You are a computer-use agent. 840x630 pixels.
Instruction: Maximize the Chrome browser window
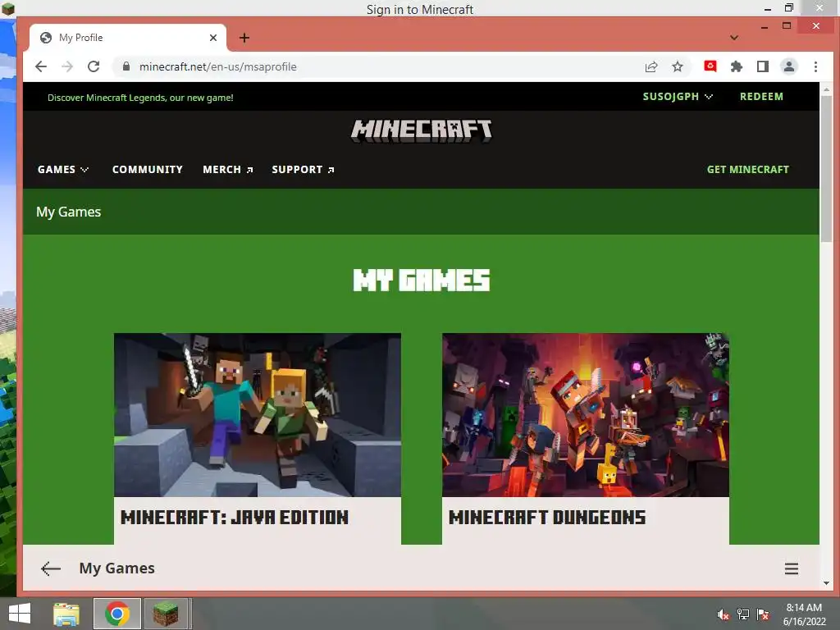coord(787,25)
